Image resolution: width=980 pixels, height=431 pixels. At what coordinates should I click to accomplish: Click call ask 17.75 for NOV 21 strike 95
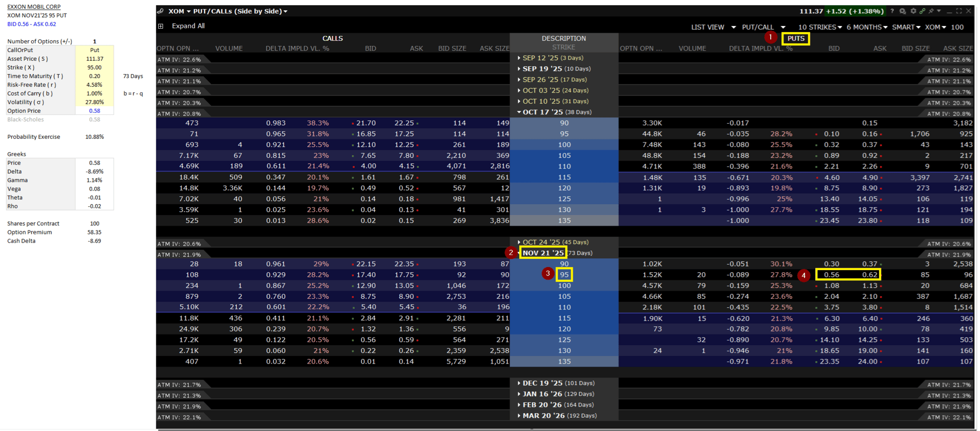[404, 275]
